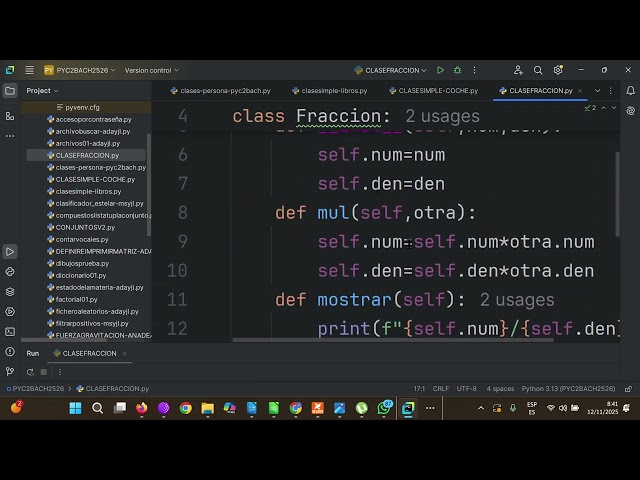Rerun CLASEFRACCION in Run panel
Image resolution: width=640 pixels, height=480 pixels.
(x=30, y=372)
